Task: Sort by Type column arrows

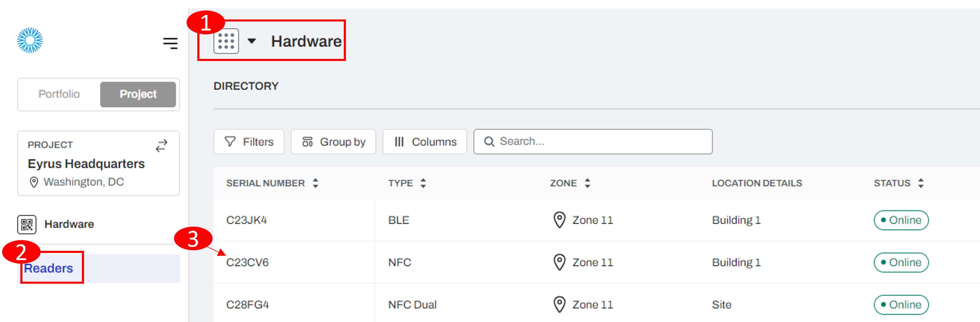Action: pyautogui.click(x=423, y=183)
